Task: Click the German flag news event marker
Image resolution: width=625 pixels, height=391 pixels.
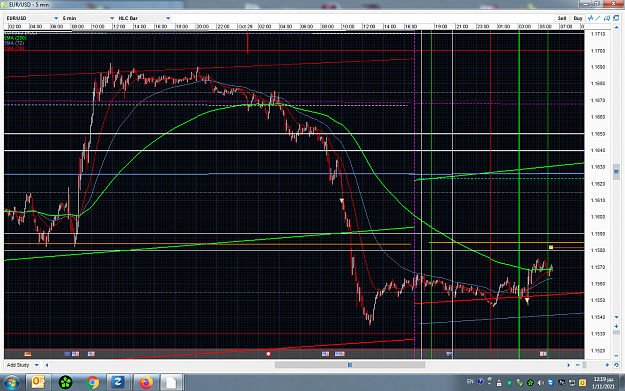Action: pos(28,354)
